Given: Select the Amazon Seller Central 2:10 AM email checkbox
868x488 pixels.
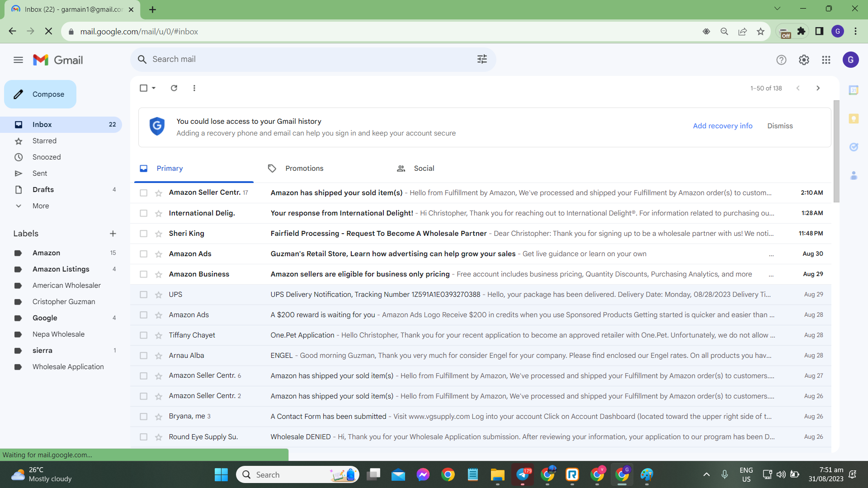Looking at the screenshot, I should click(143, 193).
